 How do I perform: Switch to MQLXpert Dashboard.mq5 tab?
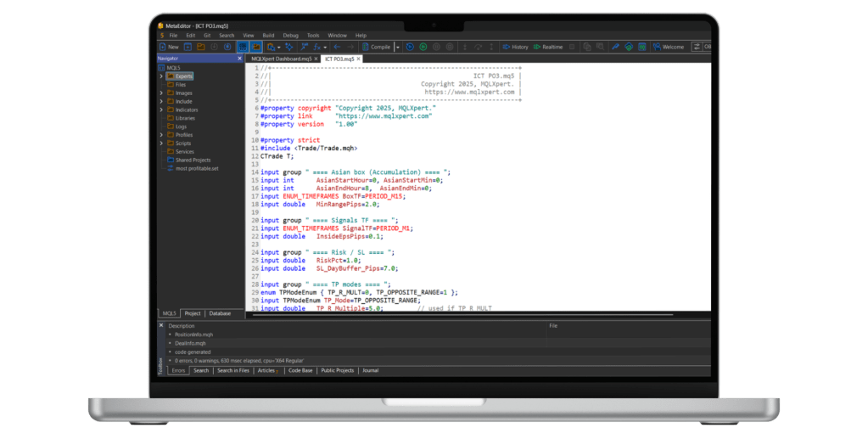tap(283, 59)
